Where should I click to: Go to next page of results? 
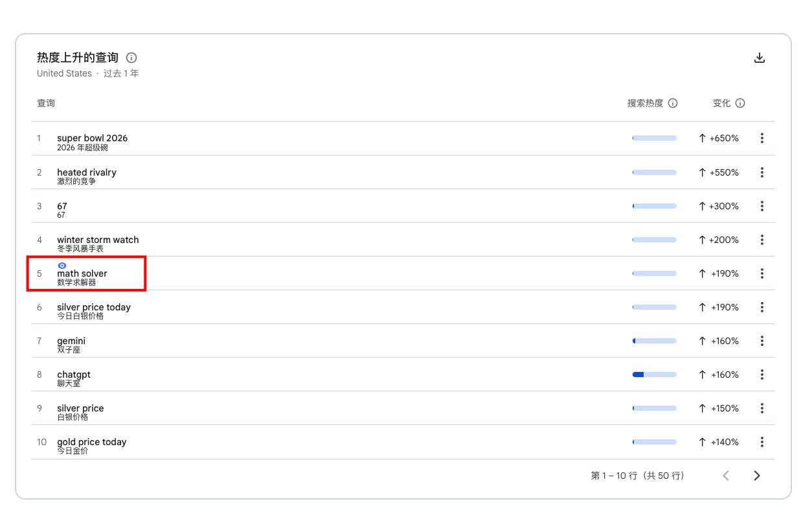[757, 476]
